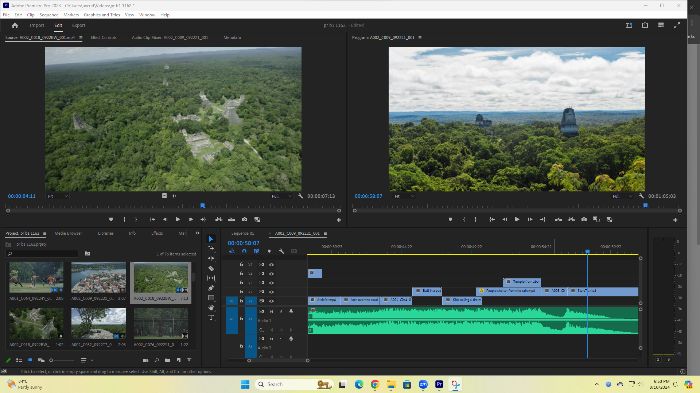Open Graphics and Titles menu

[x=102, y=15]
